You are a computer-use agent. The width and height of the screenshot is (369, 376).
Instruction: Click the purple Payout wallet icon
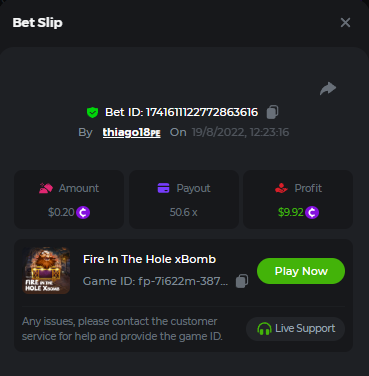click(x=163, y=188)
